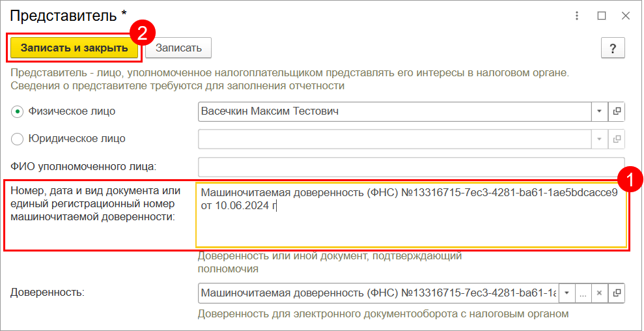Click the Васечкин Максим Тестович field
This screenshot has width=644, height=331.
tap(394, 111)
